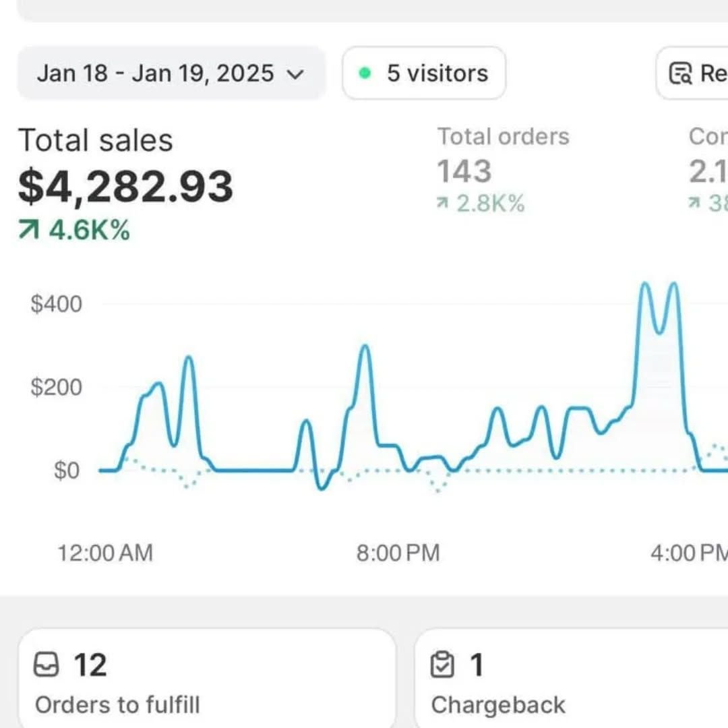Click the green live-visitors dot indicator
Image resolution: width=728 pixels, height=728 pixels.
point(366,73)
